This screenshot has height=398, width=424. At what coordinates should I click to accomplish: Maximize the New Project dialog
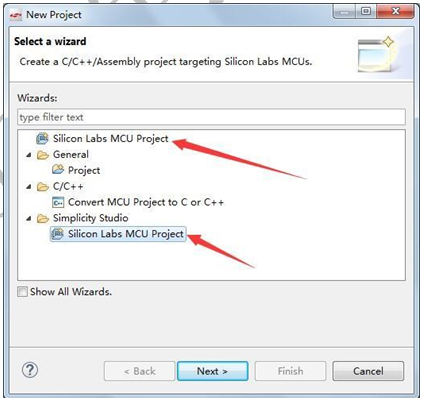click(x=366, y=12)
